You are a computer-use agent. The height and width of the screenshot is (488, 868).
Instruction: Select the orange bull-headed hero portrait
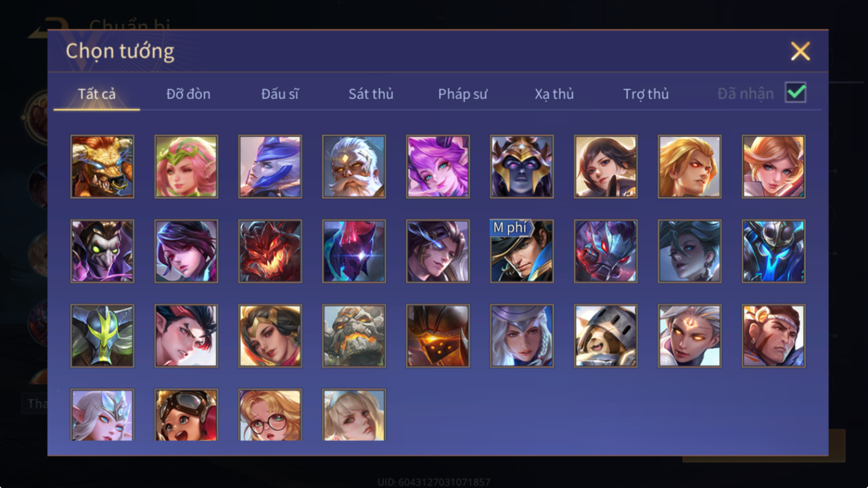(102, 167)
